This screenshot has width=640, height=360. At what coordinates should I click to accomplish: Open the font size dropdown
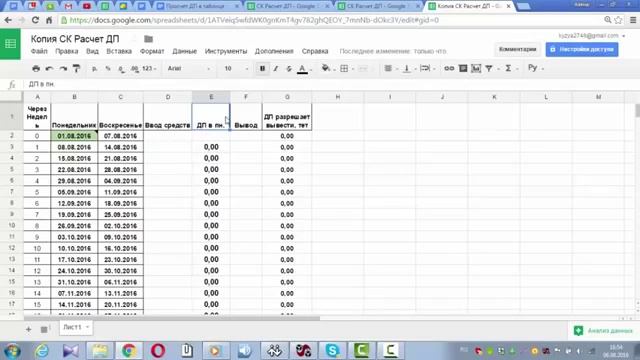pyautogui.click(x=236, y=69)
